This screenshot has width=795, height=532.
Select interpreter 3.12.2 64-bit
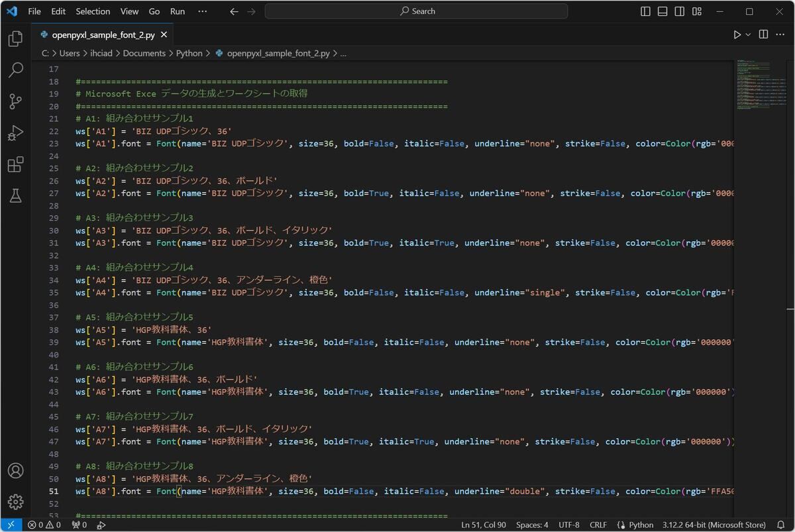714,525
